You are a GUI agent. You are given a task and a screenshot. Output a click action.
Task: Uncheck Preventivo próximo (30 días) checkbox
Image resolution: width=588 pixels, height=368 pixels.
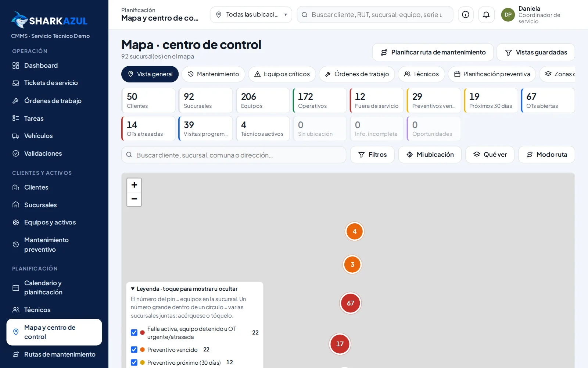[x=134, y=362]
